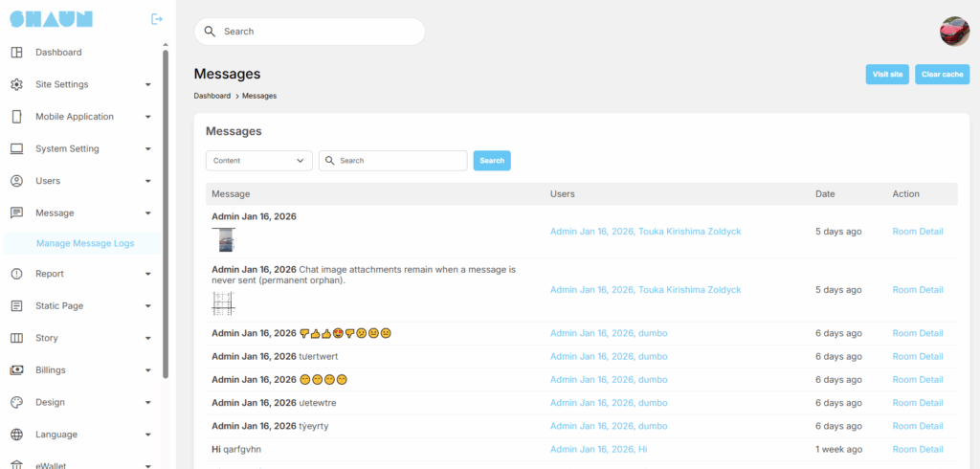Viewport: 980px width, 469px height.
Task: Open the Story menu item
Action: pos(47,338)
